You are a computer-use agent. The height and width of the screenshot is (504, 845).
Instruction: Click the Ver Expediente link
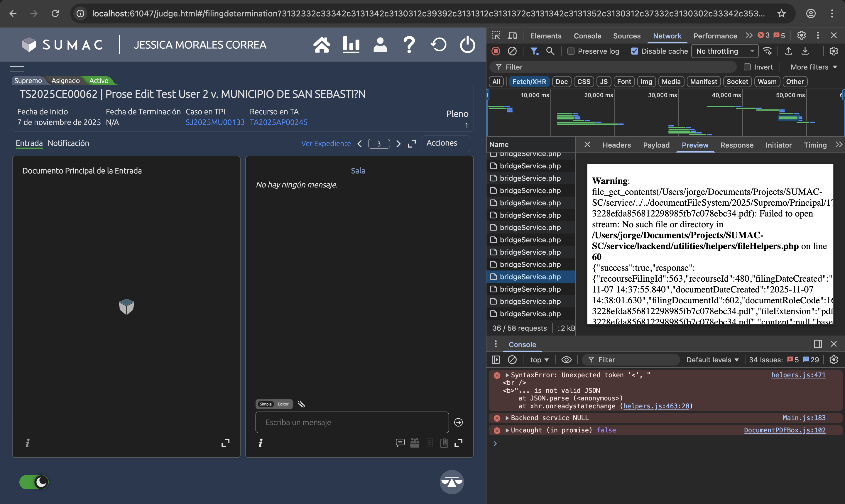(326, 143)
